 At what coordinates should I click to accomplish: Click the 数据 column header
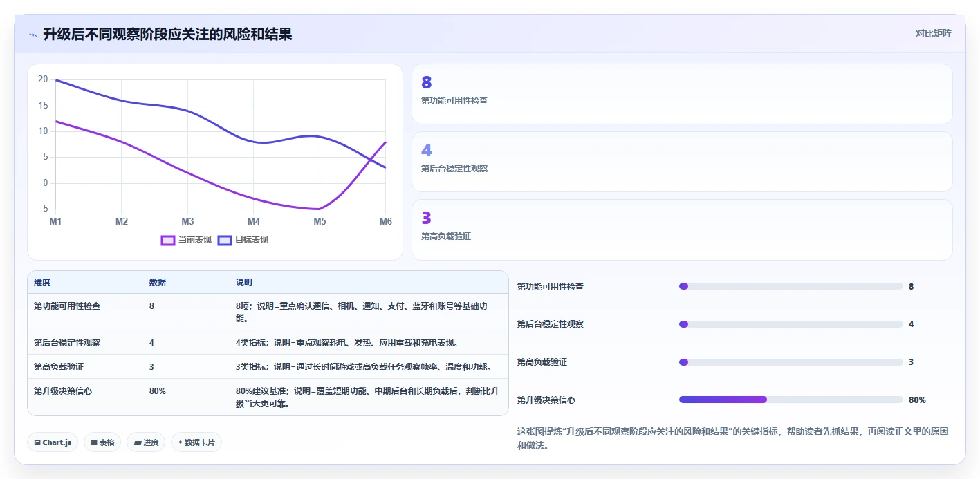[158, 283]
